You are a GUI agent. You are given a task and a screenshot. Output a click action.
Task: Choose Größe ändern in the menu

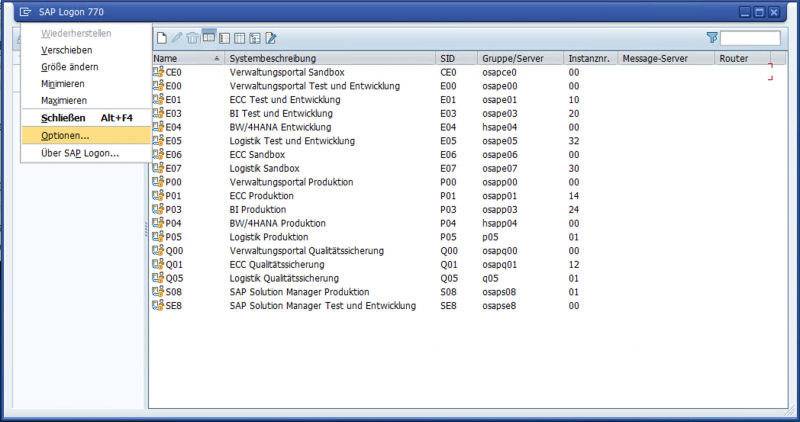(x=86, y=67)
